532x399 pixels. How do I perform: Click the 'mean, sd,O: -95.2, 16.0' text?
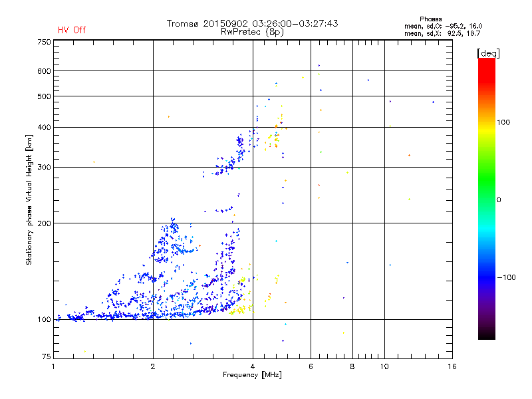click(443, 26)
